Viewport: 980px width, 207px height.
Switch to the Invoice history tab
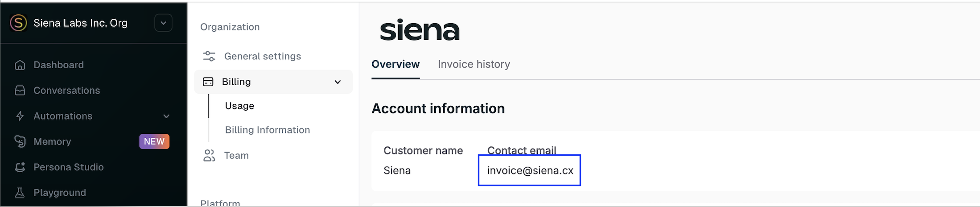click(474, 64)
